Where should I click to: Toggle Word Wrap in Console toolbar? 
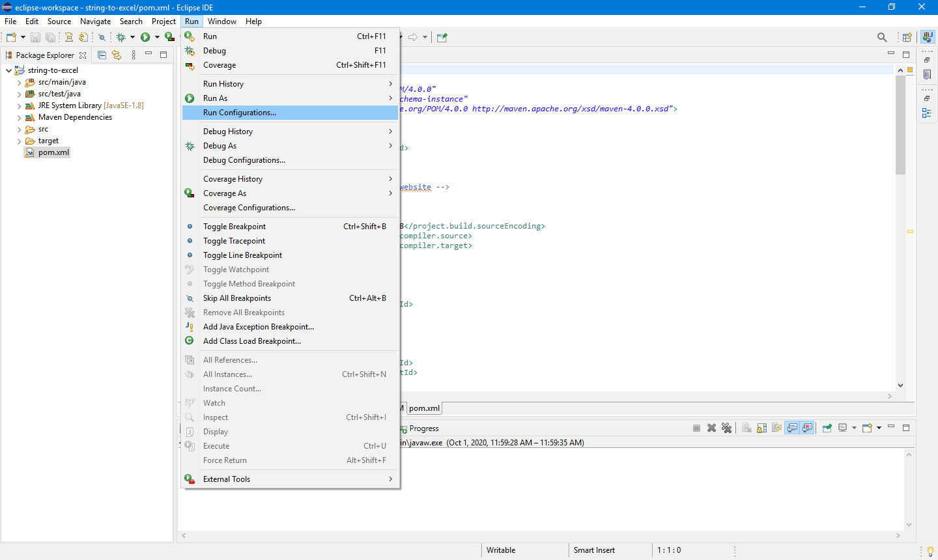click(776, 428)
